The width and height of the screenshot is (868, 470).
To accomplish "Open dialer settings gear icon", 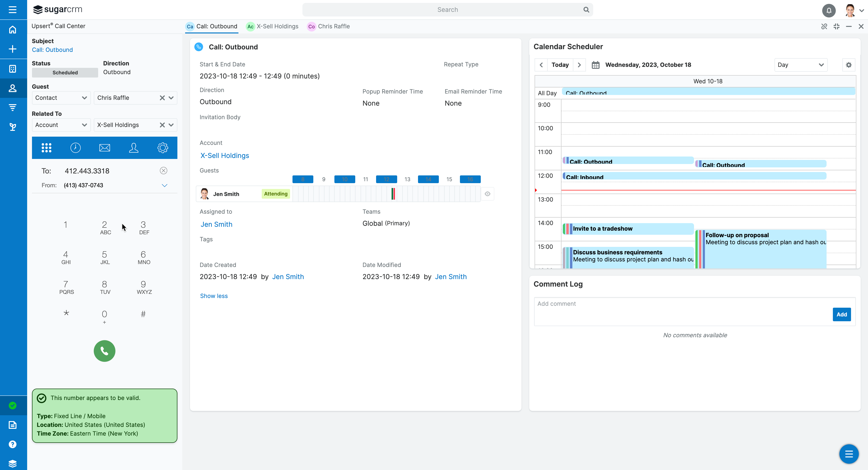I will (x=163, y=148).
